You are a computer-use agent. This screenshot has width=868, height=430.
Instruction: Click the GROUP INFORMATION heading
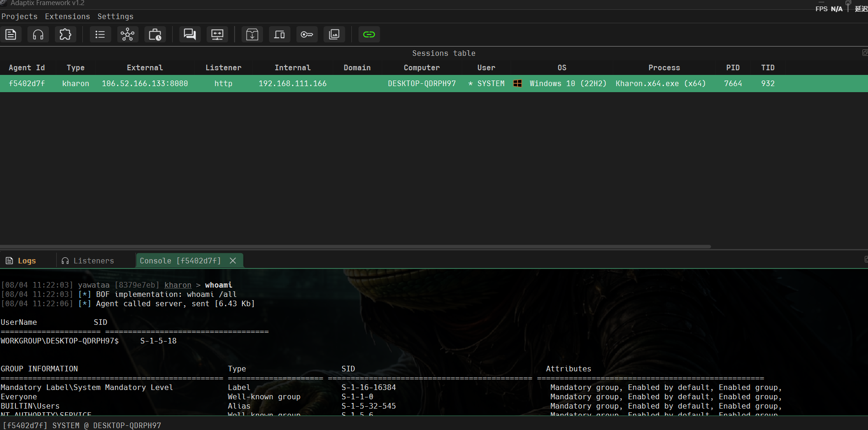tap(39, 369)
